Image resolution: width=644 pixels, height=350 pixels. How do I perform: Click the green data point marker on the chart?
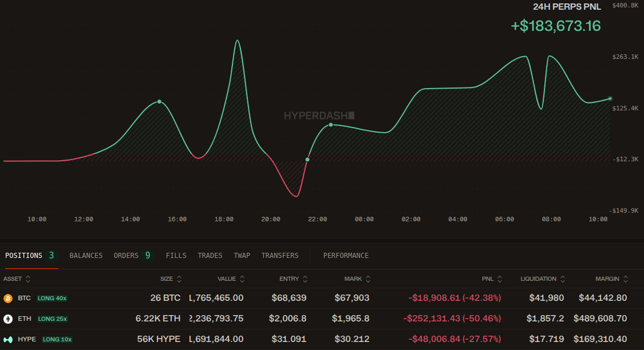point(159,102)
